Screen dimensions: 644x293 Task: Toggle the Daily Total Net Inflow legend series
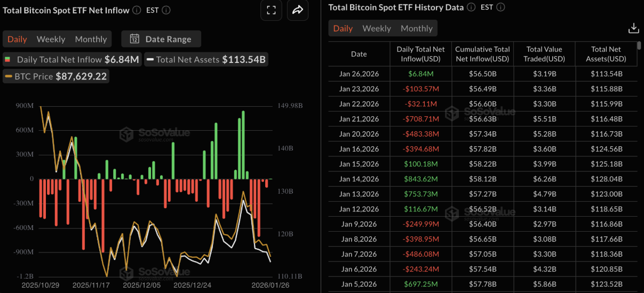click(71, 59)
